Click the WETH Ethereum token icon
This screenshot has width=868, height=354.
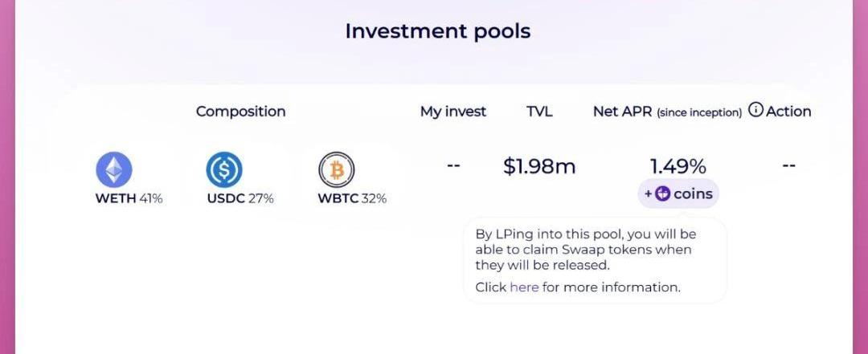pos(114,170)
